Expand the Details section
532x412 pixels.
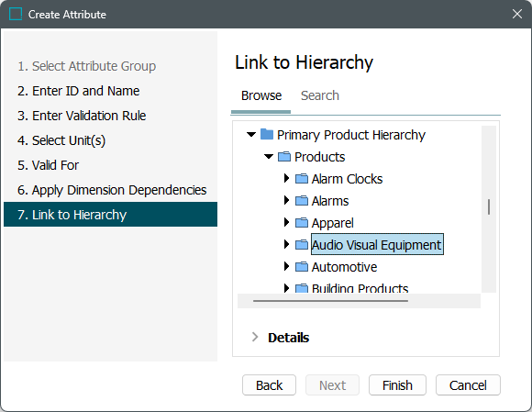coord(255,337)
